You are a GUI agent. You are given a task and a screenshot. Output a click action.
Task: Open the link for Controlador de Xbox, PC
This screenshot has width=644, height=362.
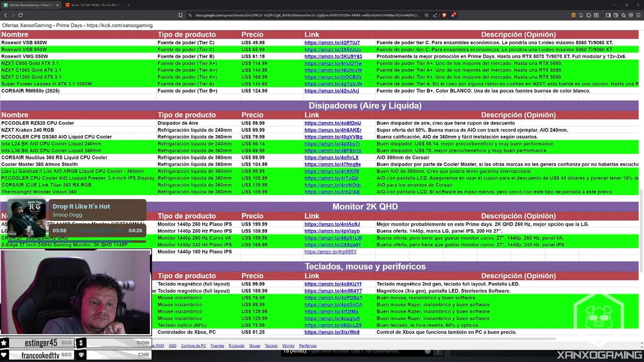[332, 332]
